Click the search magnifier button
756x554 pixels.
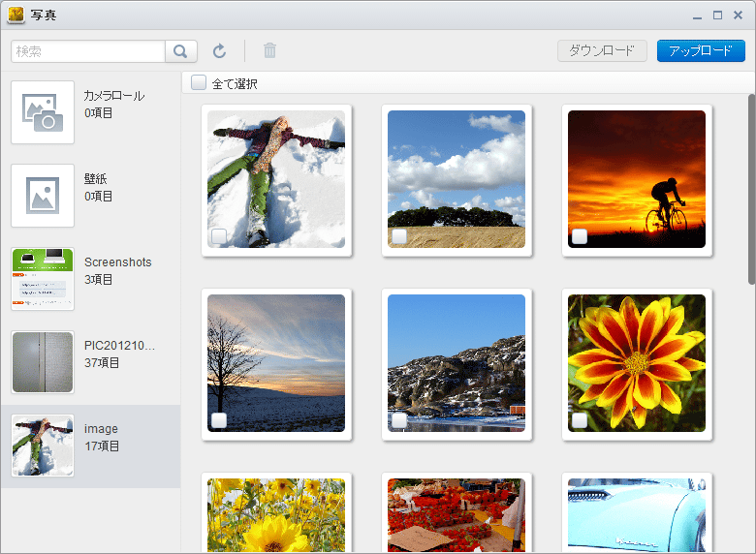point(181,51)
